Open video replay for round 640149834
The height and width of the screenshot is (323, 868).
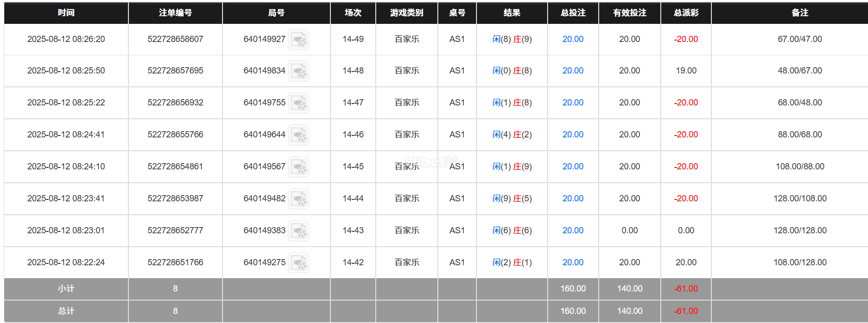click(x=299, y=71)
